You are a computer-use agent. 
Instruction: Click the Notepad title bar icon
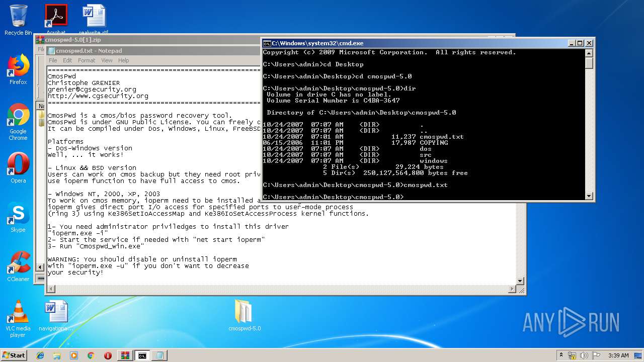[x=51, y=51]
